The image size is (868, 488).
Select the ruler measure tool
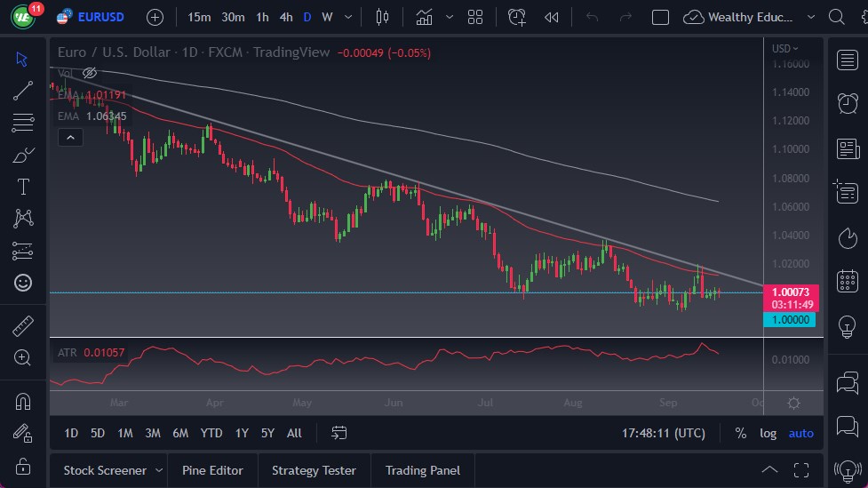pos(23,326)
